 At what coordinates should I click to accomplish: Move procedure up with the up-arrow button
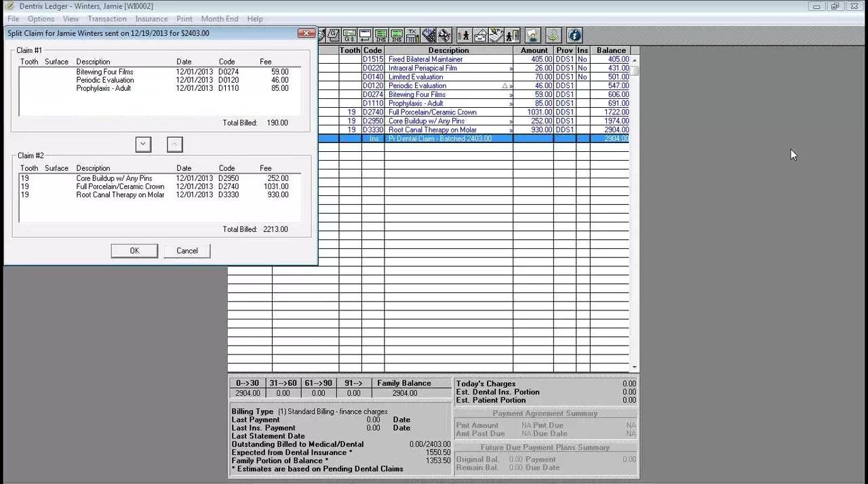(174, 144)
